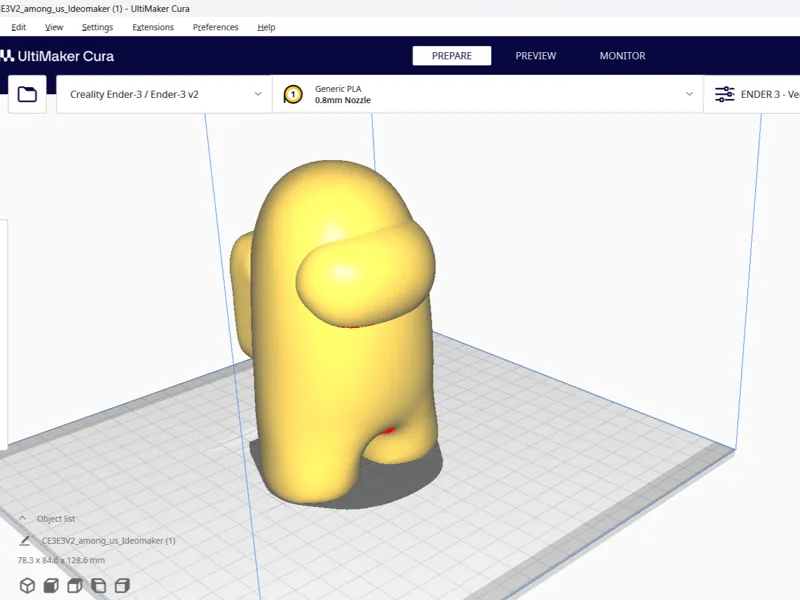This screenshot has height=600, width=800.
Task: Select CE3E3V2_among_us_Ideomaker (1) in object list
Action: coord(109,540)
